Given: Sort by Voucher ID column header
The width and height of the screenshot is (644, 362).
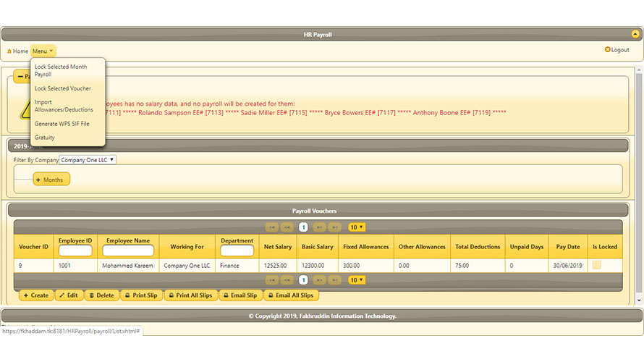Looking at the screenshot, I should (34, 247).
